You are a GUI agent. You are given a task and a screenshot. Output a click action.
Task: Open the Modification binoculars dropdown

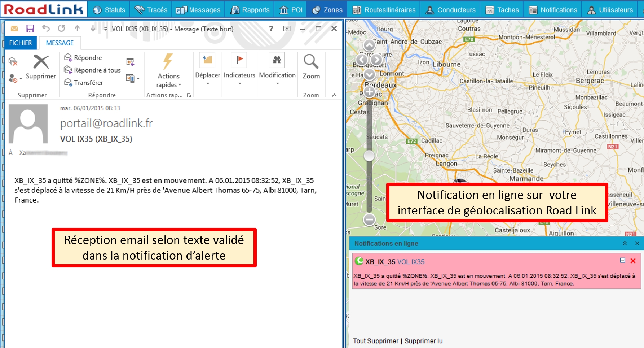pyautogui.click(x=277, y=69)
